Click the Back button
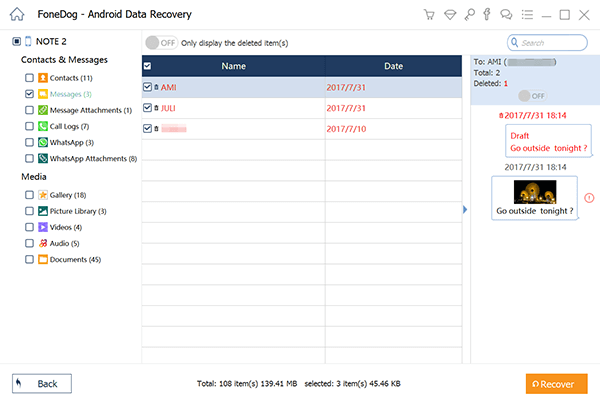The height and width of the screenshot is (402, 600). coord(41,383)
